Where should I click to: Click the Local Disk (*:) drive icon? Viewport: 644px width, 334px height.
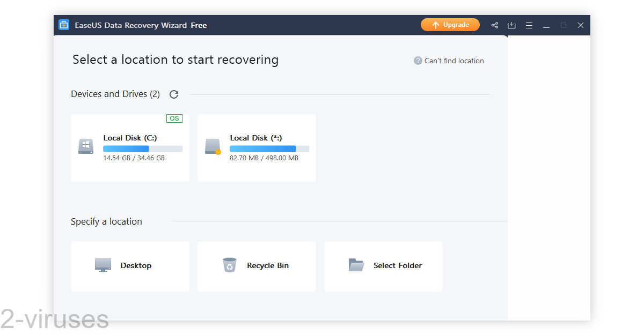213,146
